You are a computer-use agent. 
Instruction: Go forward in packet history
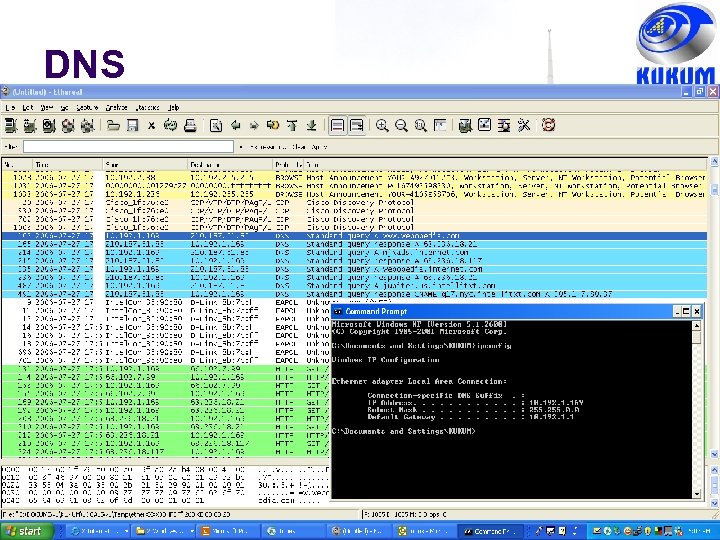coord(254,125)
